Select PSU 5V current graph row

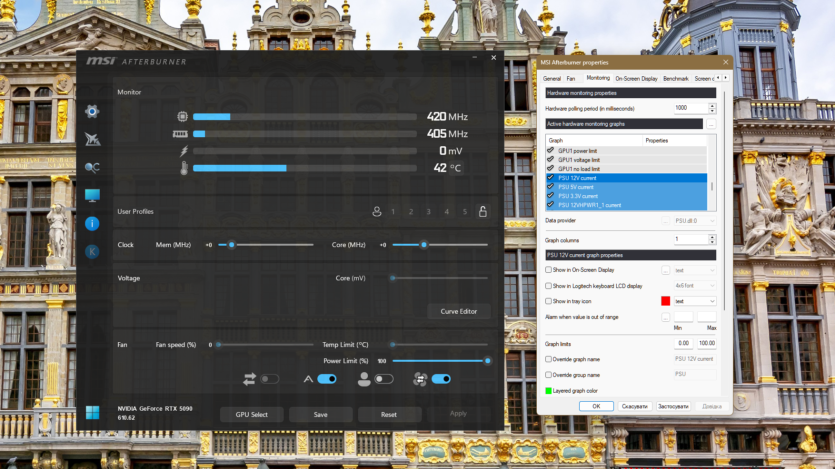(626, 187)
